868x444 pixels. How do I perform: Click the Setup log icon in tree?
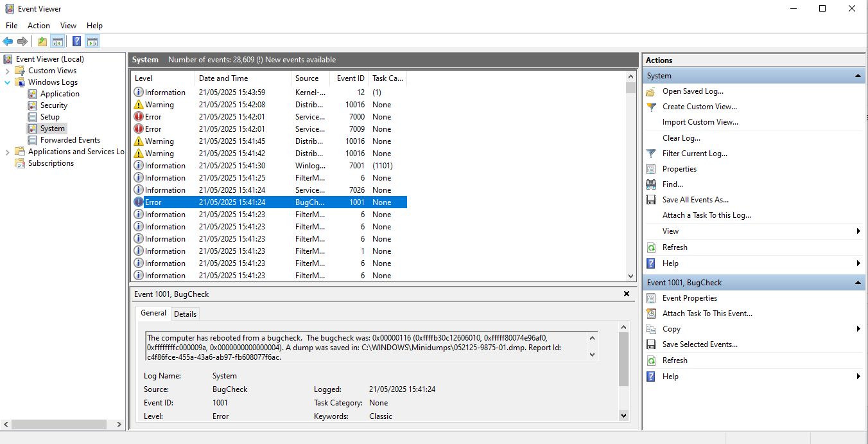pyautogui.click(x=32, y=117)
